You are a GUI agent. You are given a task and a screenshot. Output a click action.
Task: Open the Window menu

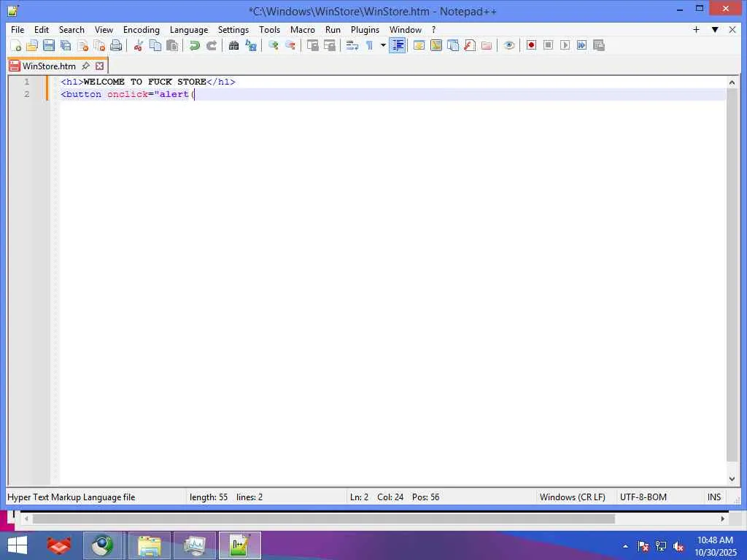point(406,29)
